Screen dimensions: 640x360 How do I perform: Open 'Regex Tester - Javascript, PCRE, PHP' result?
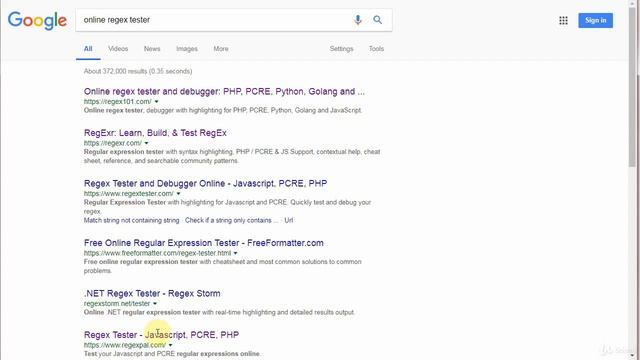coord(161,335)
